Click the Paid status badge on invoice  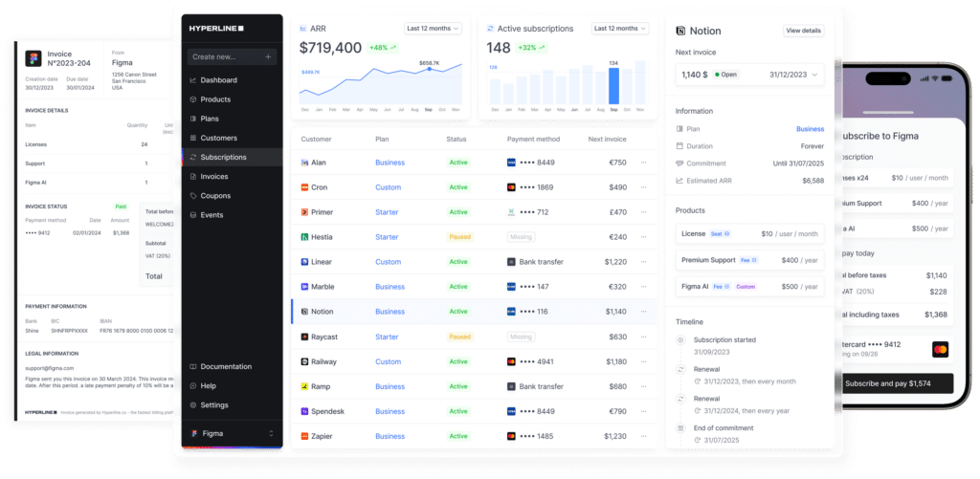(120, 207)
